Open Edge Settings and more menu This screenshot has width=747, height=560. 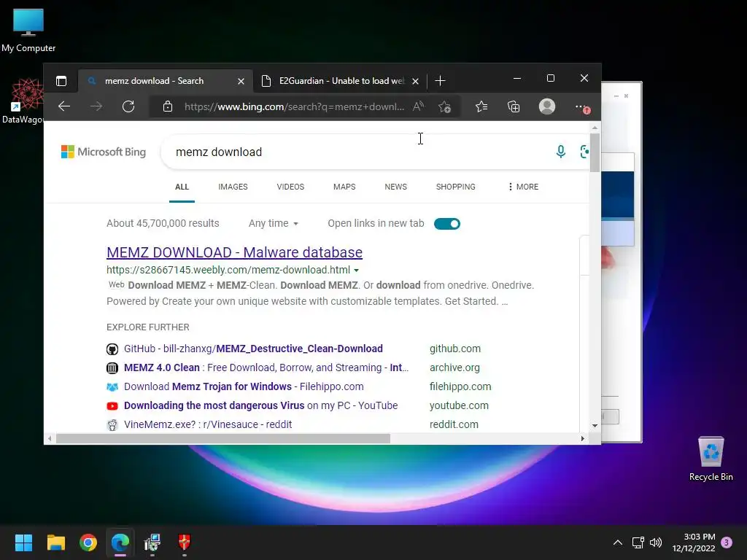pos(581,106)
